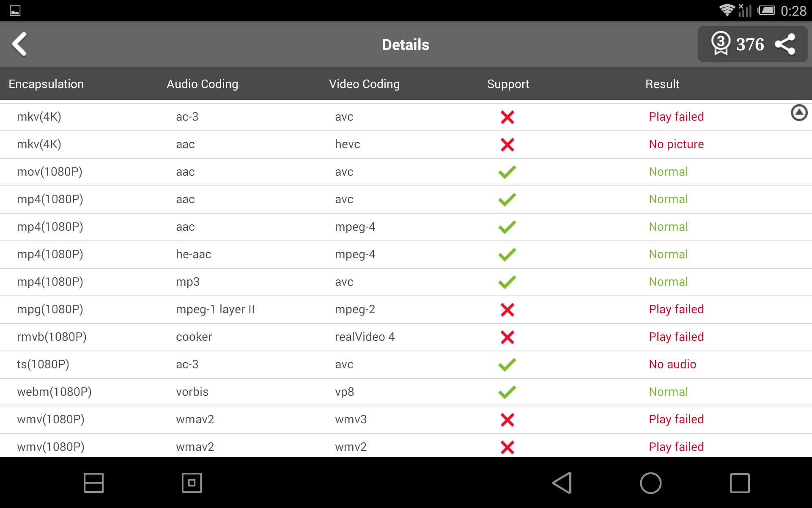Screen dimensions: 812x508
Task: Click red X for mkv hevc row
Action: tap(507, 144)
